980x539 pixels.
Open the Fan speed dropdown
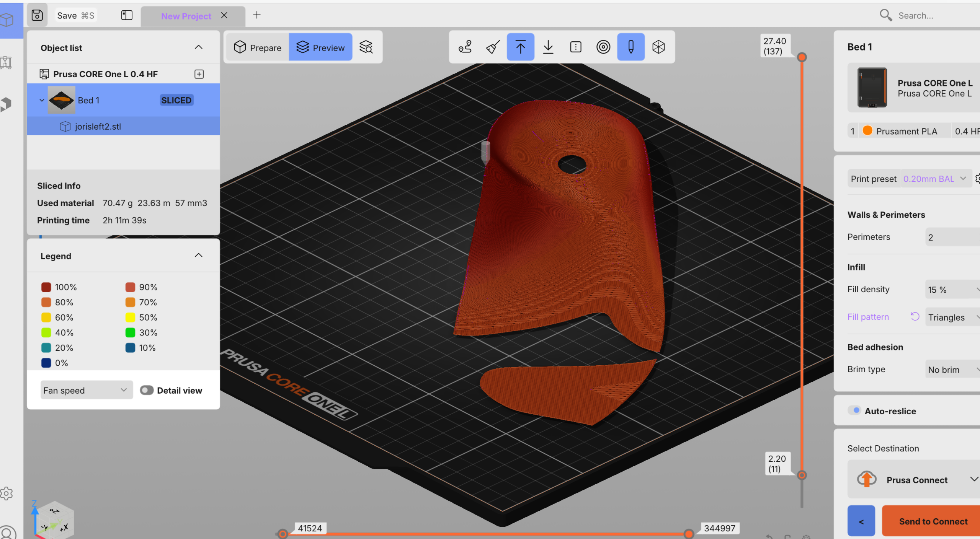(x=87, y=390)
